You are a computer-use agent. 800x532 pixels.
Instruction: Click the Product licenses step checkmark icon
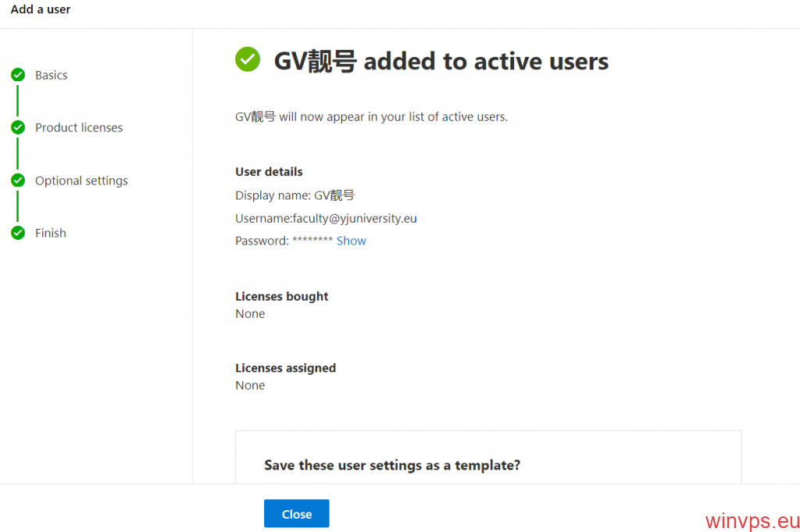pyautogui.click(x=18, y=127)
